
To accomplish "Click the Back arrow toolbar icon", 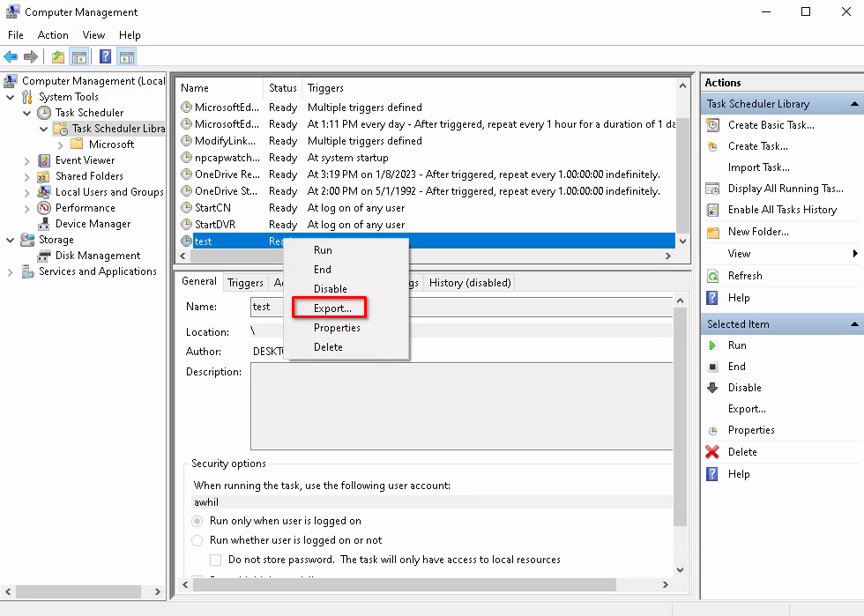I will point(11,56).
